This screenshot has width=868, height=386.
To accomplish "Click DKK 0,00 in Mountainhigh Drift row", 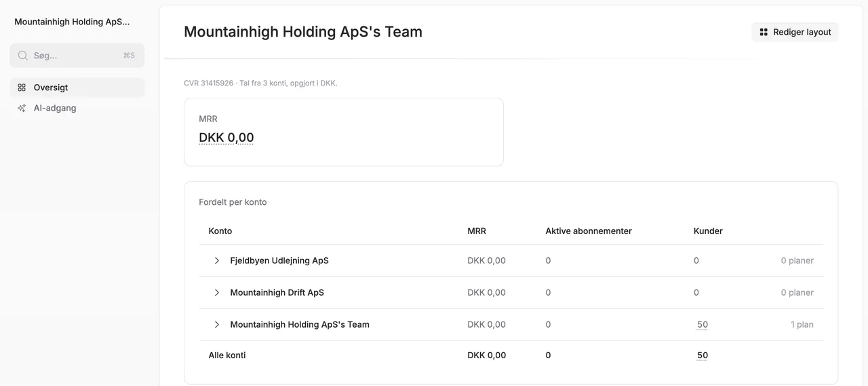I will point(487,292).
